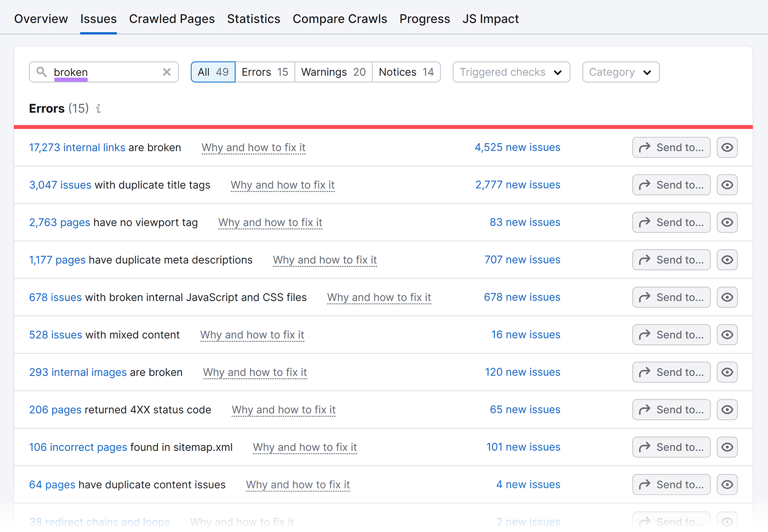Click into the search input containing 'broken'
This screenshot has width=768, height=532.
pos(106,72)
